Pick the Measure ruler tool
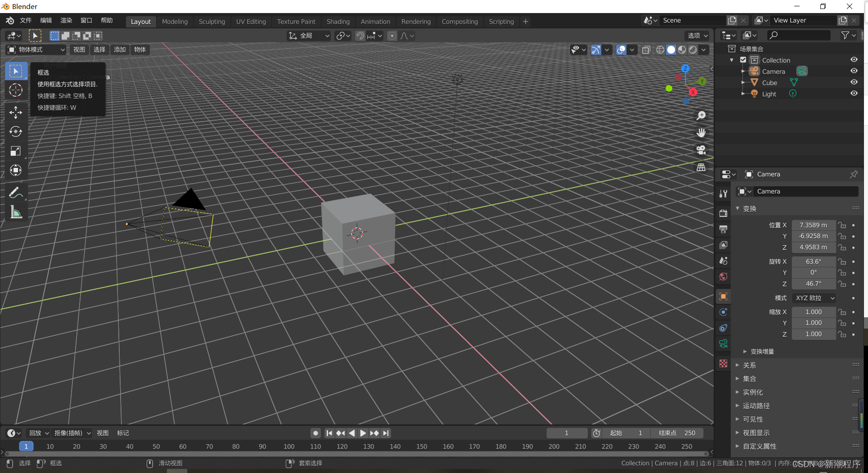The height and width of the screenshot is (473, 868). [16, 212]
